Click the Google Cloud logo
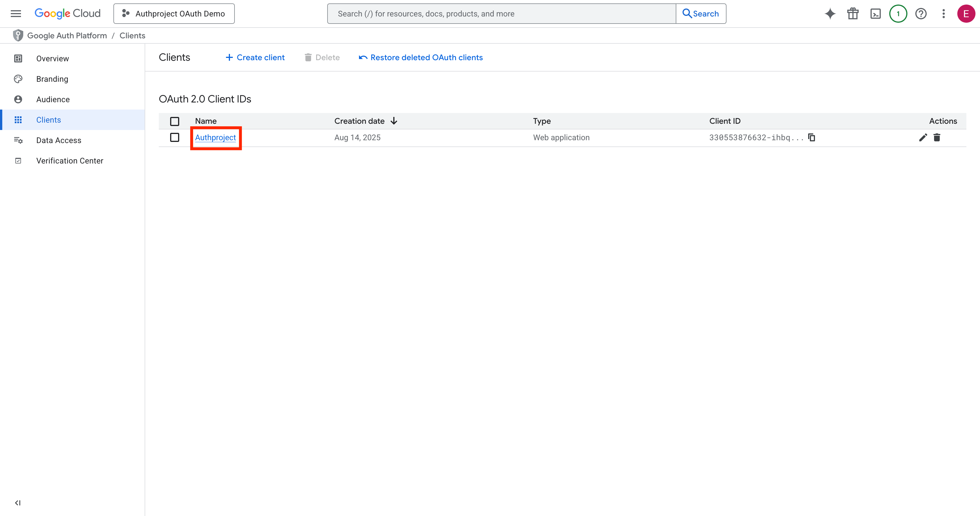980x516 pixels. (67, 14)
